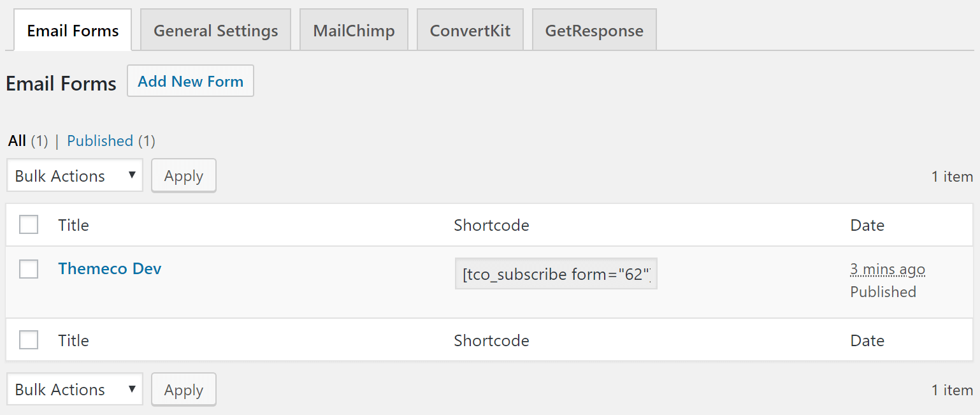This screenshot has height=415, width=980.
Task: Select all forms via header checkbox
Action: coord(29,224)
